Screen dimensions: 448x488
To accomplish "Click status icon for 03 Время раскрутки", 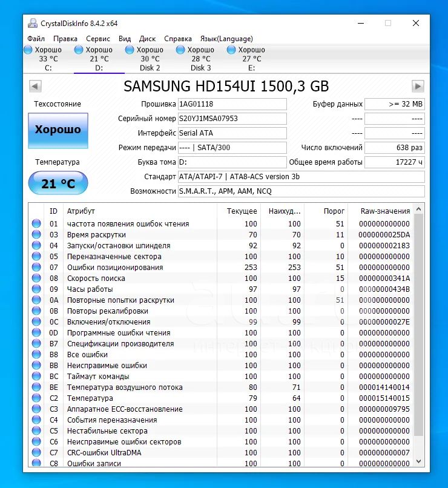I will (x=36, y=234).
